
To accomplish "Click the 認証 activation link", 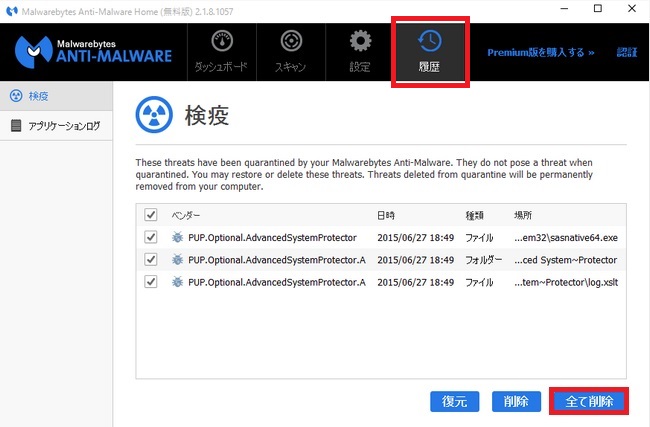I will pos(627,52).
